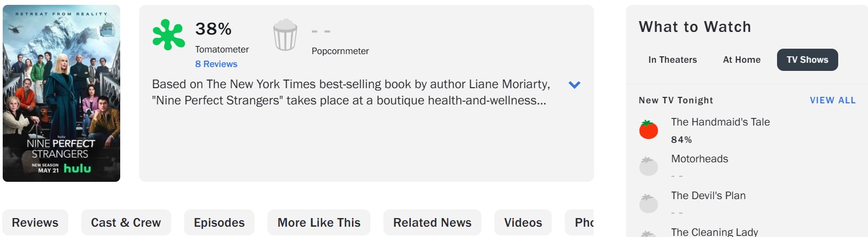The height and width of the screenshot is (237, 868).
Task: Click the green splat Tomatometer icon
Action: (x=168, y=35)
